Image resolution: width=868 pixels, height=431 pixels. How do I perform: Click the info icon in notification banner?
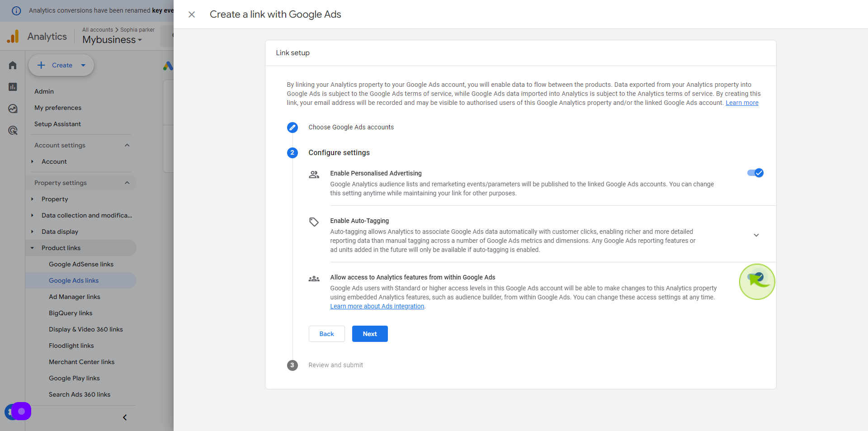16,10
